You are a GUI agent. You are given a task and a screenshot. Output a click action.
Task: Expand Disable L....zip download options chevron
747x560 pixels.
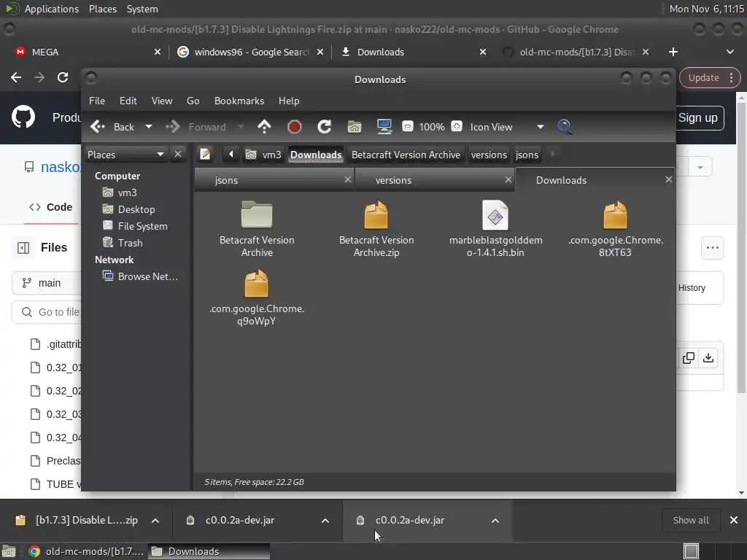coord(155,521)
